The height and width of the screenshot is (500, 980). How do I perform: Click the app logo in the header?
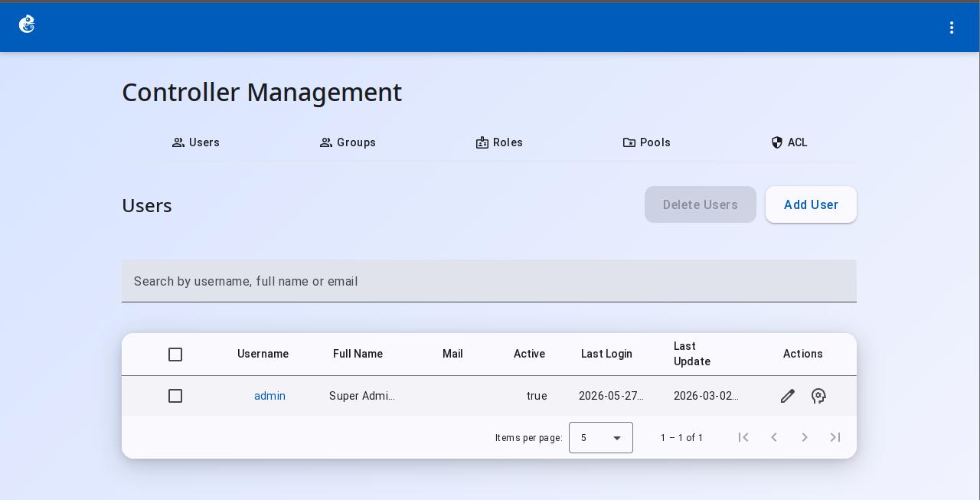tap(27, 25)
